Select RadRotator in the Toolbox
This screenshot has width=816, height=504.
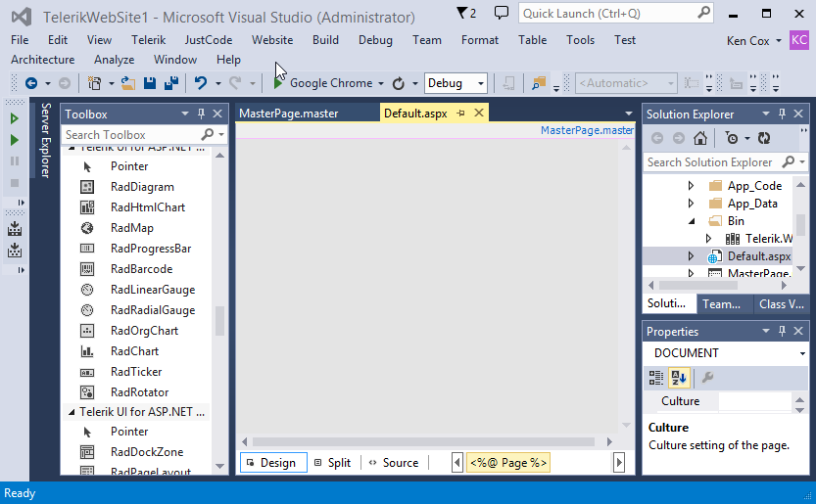[x=139, y=392]
